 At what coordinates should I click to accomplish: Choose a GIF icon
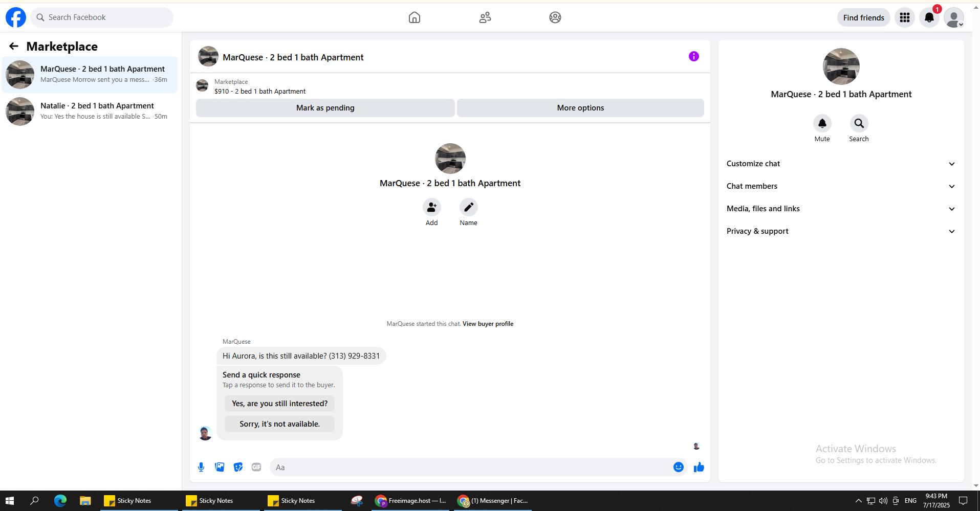(256, 467)
